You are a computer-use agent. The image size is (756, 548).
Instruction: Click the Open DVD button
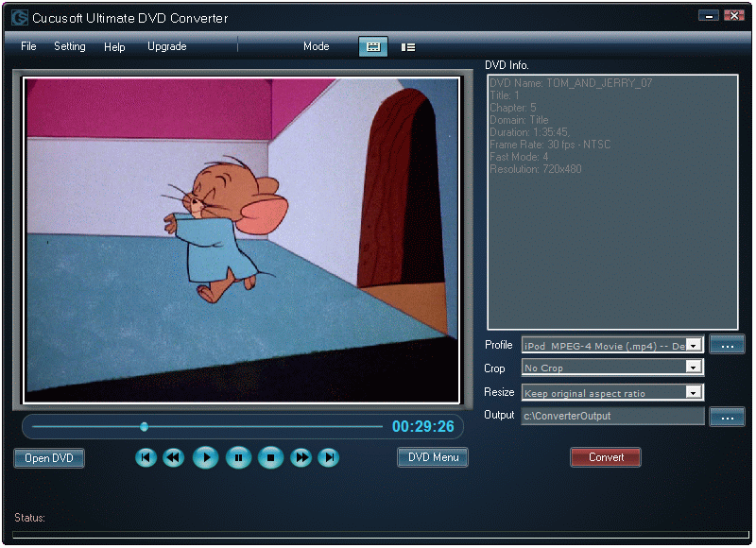(x=49, y=458)
